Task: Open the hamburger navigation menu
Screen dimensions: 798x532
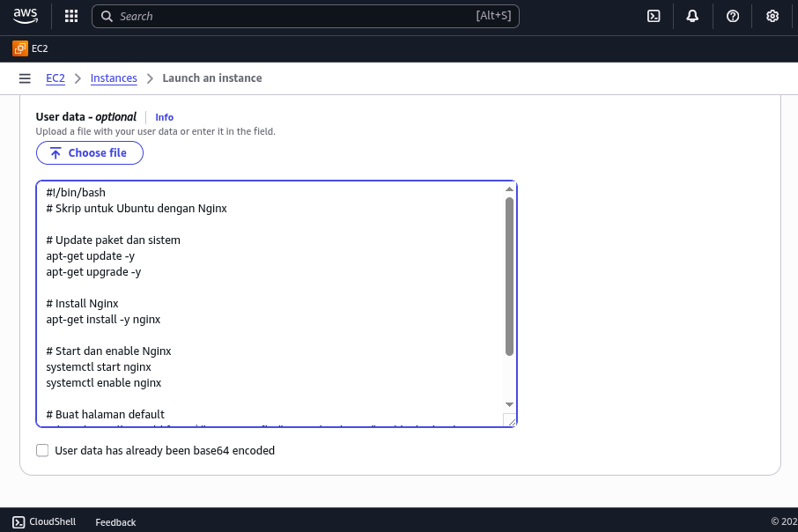Action: [x=25, y=78]
